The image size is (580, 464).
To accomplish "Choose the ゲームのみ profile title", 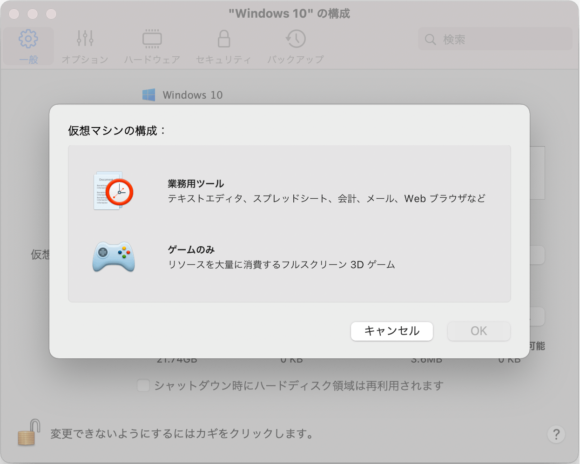I will click(x=191, y=249).
